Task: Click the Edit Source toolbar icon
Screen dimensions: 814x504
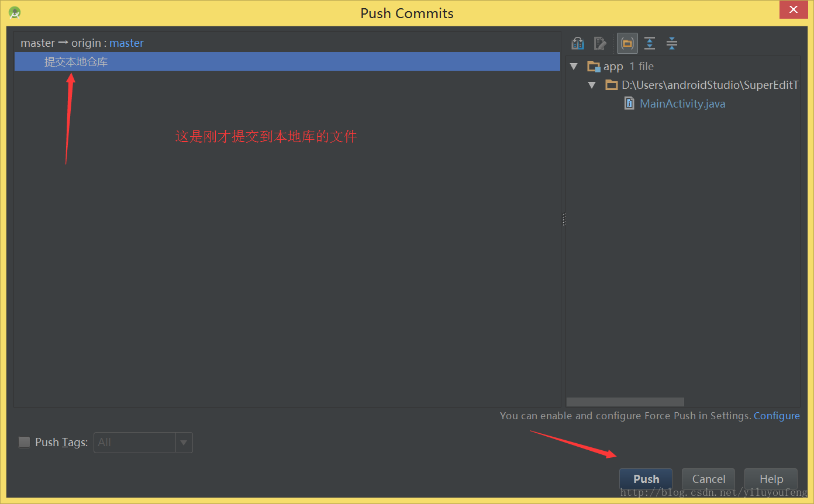Action: (600, 43)
